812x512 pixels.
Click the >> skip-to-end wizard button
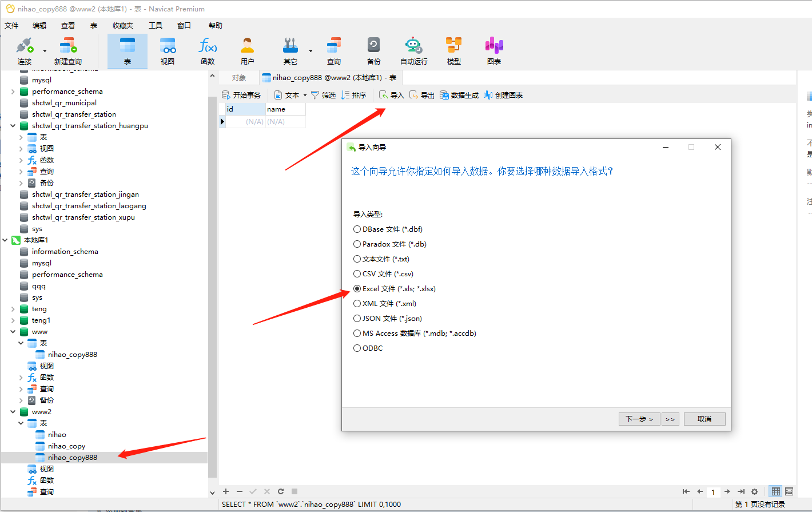670,419
